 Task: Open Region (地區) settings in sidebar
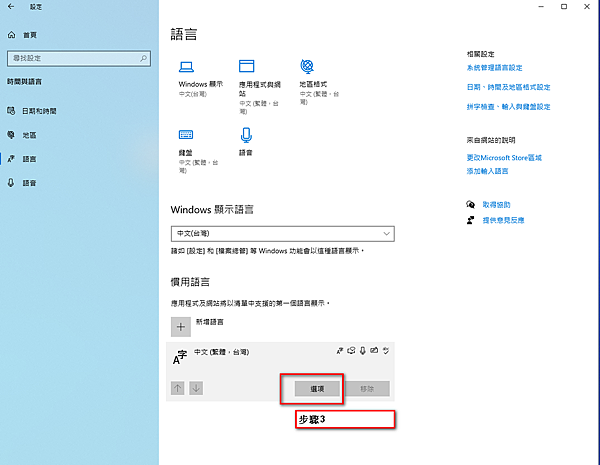tap(22, 135)
